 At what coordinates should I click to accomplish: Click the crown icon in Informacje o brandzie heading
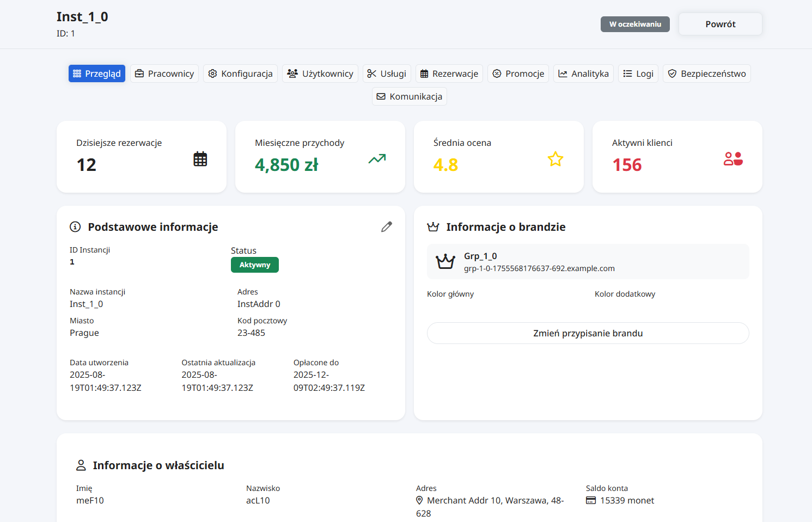[434, 227]
